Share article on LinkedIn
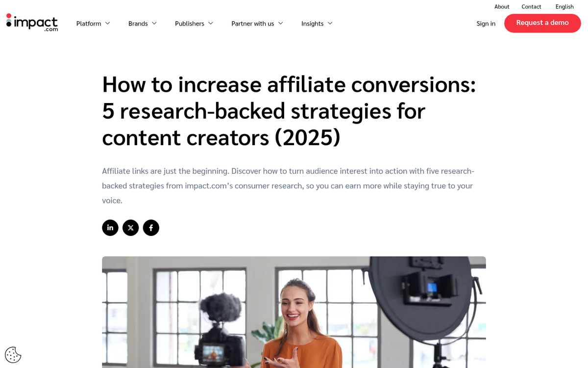The height and width of the screenshot is (368, 588). pos(110,228)
